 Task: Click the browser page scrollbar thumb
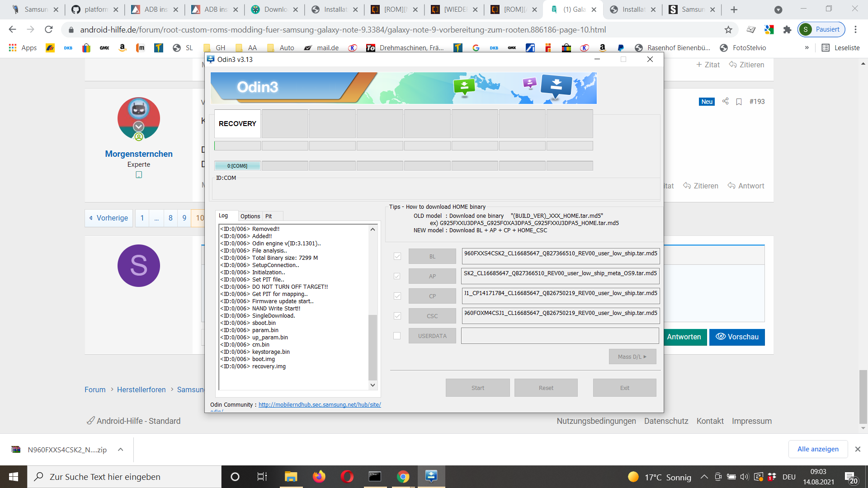[x=863, y=396]
